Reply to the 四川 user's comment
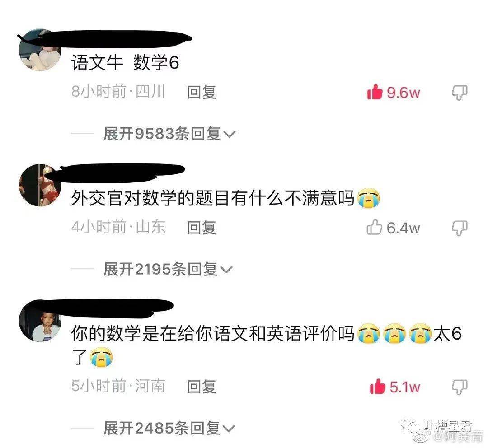This screenshot has height=448, width=488. pyautogui.click(x=202, y=93)
